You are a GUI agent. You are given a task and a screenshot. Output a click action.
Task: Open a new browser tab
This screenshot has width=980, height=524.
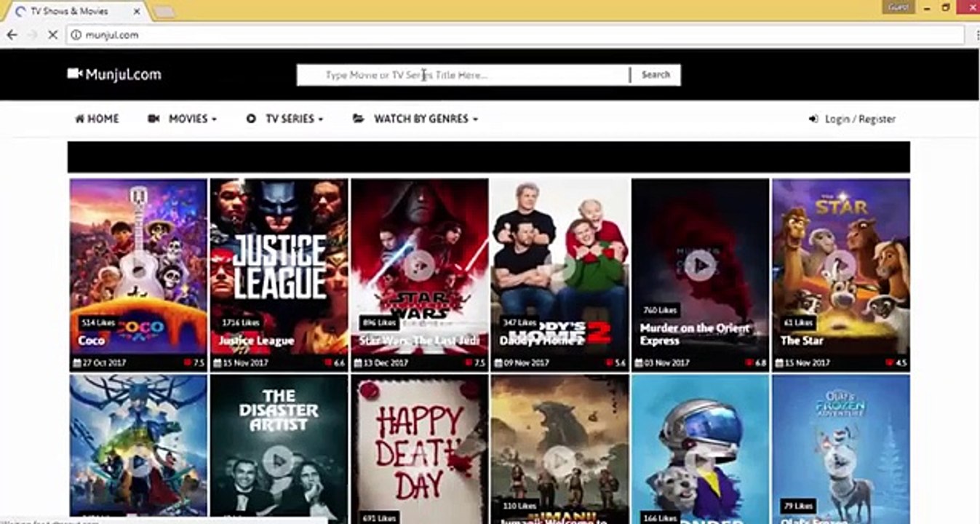pyautogui.click(x=164, y=12)
